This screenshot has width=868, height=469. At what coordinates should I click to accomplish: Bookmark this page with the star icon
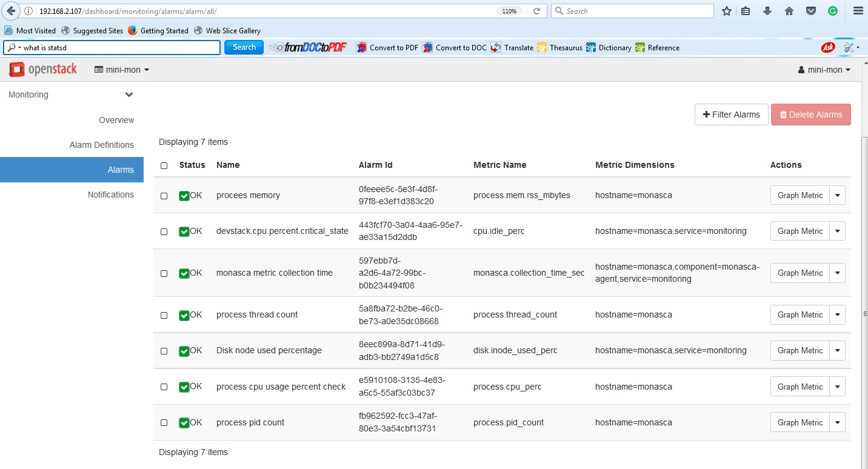(x=727, y=11)
